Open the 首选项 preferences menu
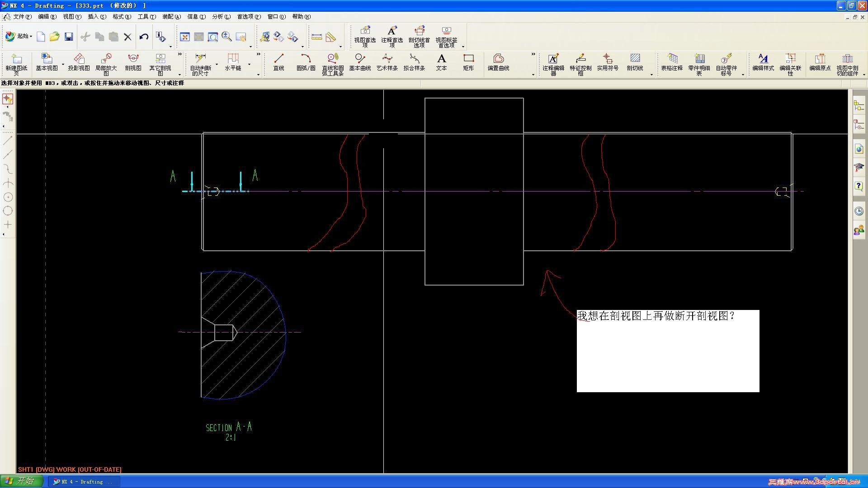Viewport: 868px width, 488px height. coord(249,17)
